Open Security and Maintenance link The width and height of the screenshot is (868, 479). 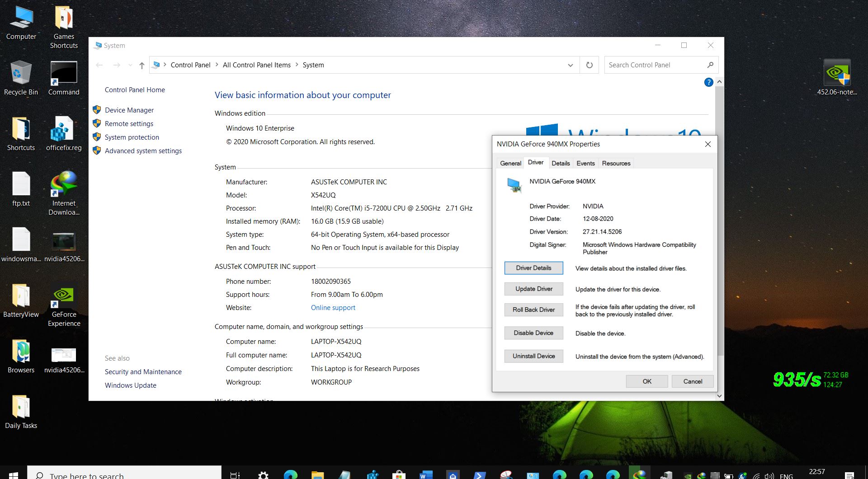[x=143, y=371]
